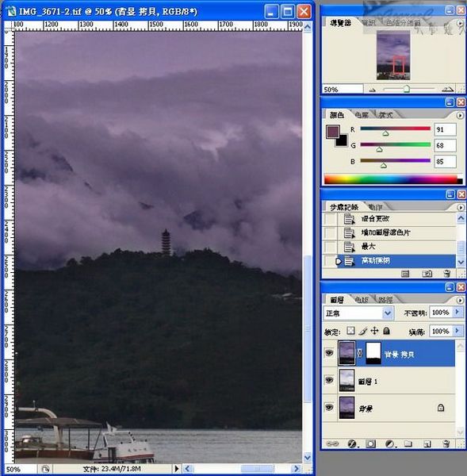Click the status bar file preview icon
This screenshot has height=476, width=467.
tap(45, 469)
